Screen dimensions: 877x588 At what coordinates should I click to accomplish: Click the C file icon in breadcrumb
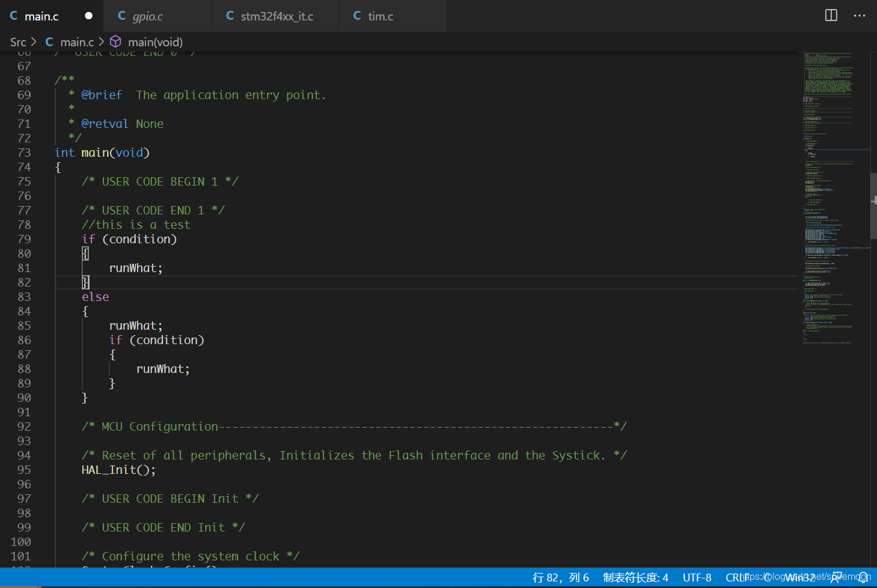coord(49,41)
